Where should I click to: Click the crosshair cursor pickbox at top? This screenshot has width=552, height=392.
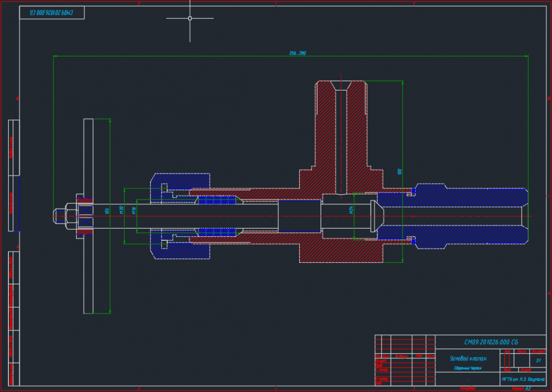coord(190,18)
